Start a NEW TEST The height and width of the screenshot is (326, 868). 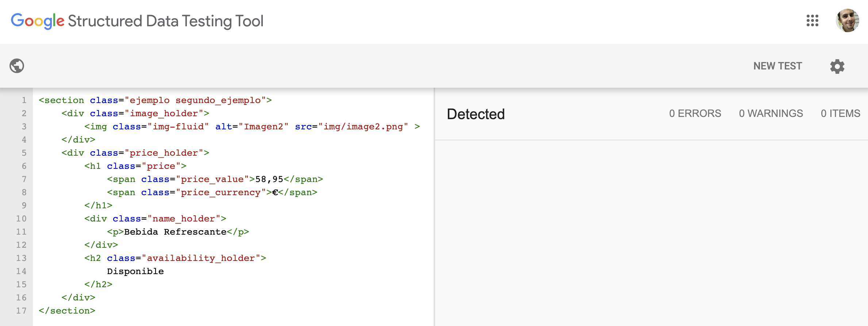pyautogui.click(x=777, y=66)
